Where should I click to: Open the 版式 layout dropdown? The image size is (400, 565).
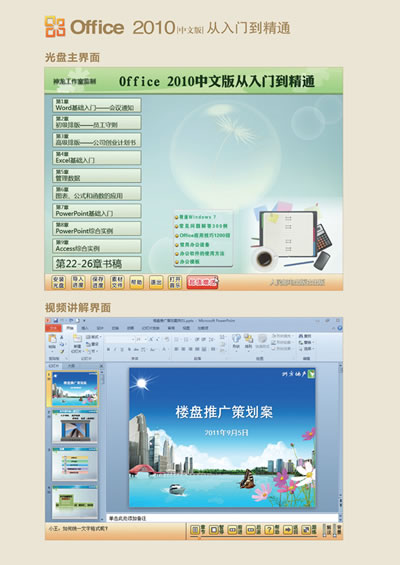93,337
